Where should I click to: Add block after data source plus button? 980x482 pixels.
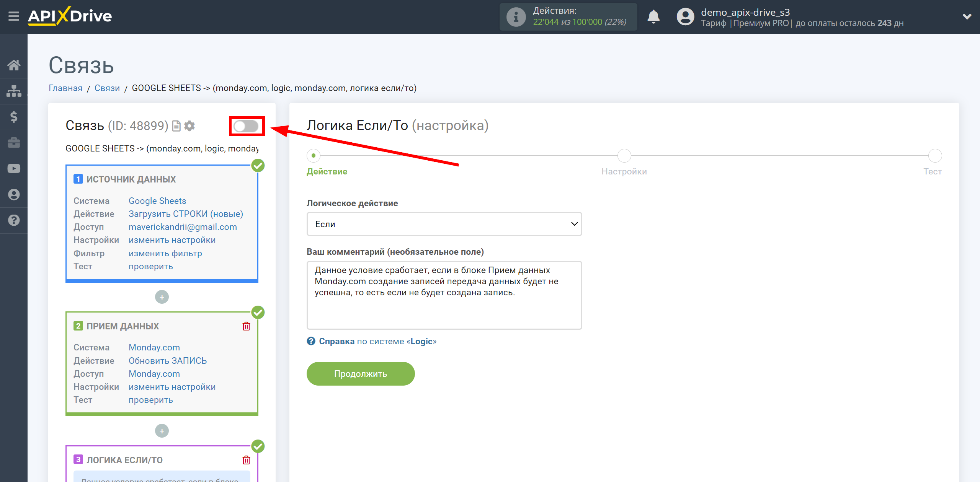pos(162,297)
